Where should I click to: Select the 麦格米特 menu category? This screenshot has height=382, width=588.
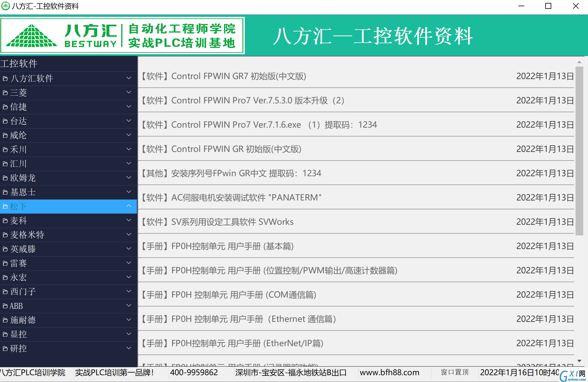(68, 235)
